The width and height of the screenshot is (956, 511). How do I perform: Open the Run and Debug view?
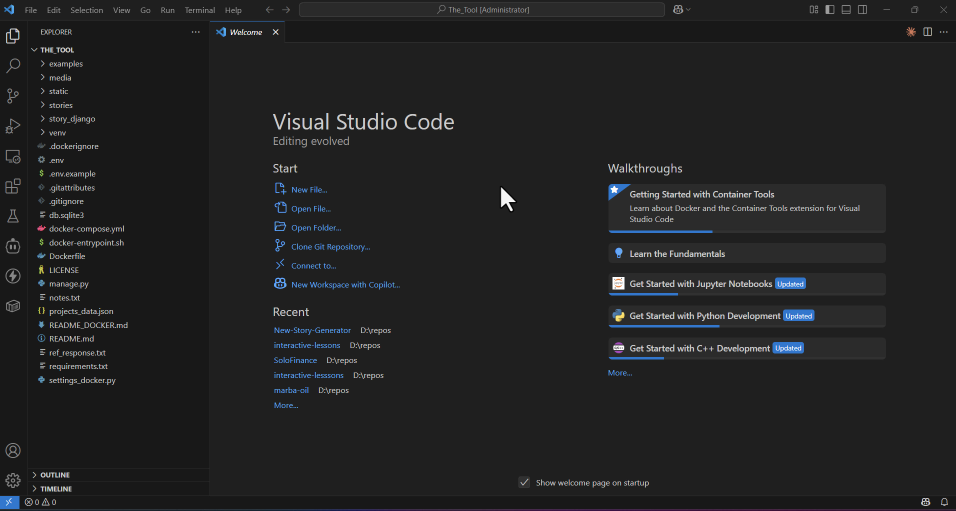[x=13, y=126]
